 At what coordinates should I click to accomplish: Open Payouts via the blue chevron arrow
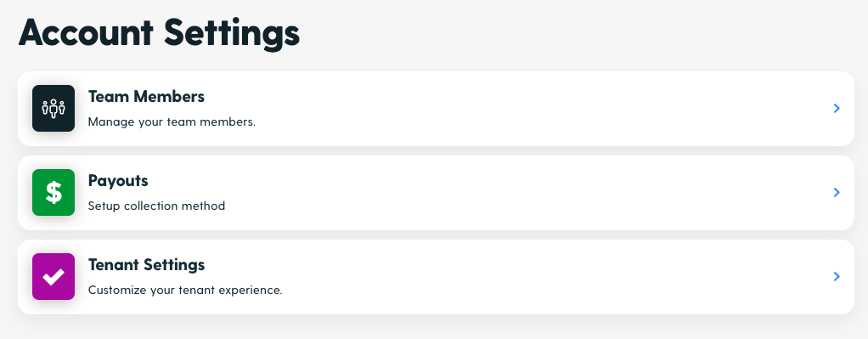[837, 192]
